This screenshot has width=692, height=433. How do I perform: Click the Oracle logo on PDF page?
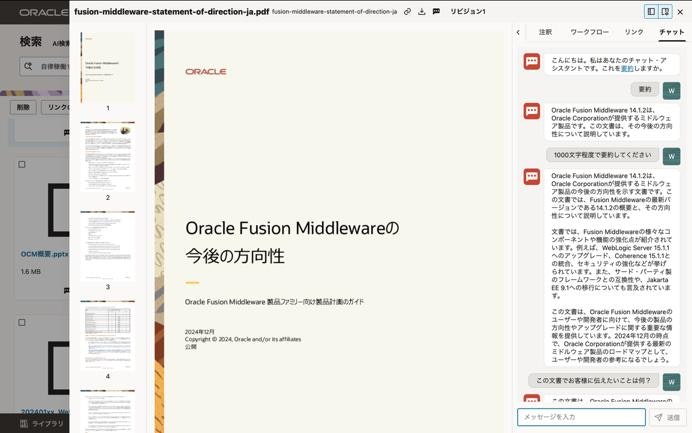(206, 72)
